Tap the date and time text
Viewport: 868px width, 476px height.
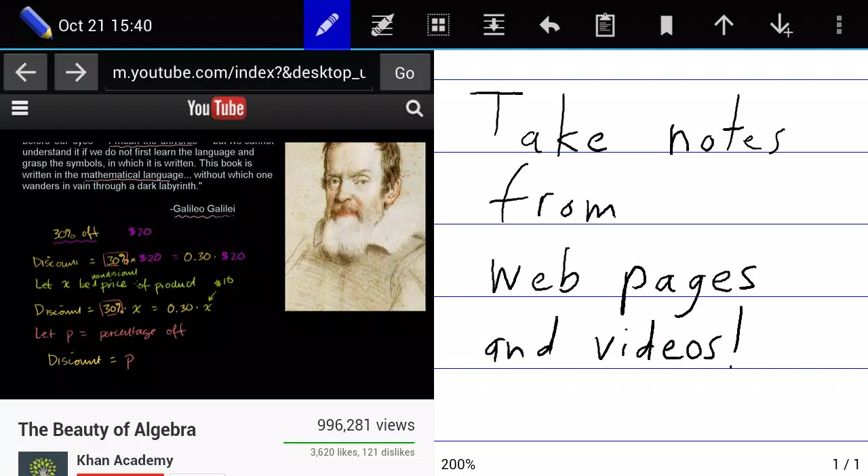105,26
